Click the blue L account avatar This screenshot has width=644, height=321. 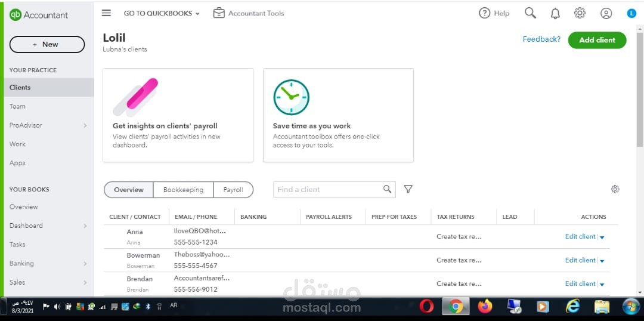(631, 14)
